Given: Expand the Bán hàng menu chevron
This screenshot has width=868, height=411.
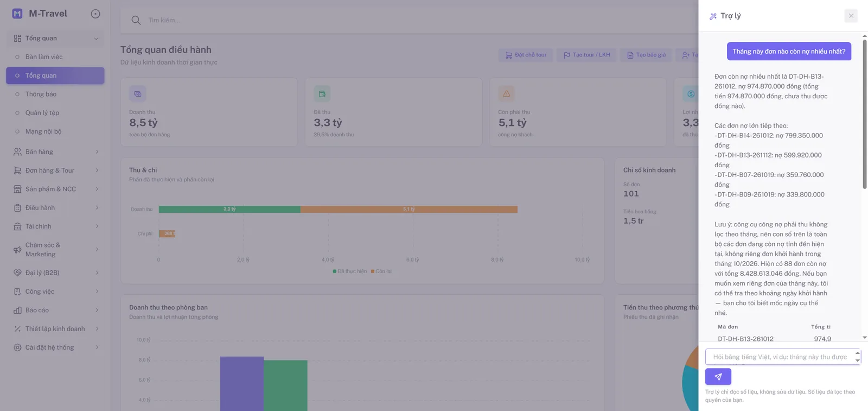Looking at the screenshot, I should pos(97,152).
